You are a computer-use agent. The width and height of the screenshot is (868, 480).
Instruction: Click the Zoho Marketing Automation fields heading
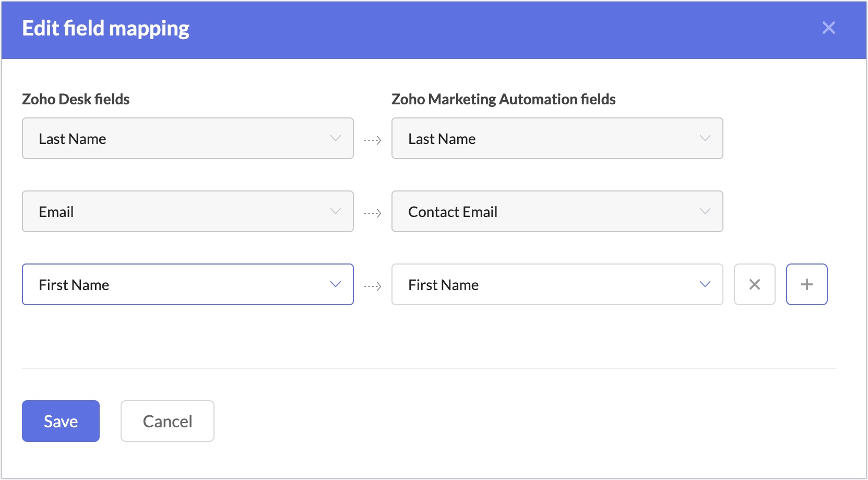point(504,99)
